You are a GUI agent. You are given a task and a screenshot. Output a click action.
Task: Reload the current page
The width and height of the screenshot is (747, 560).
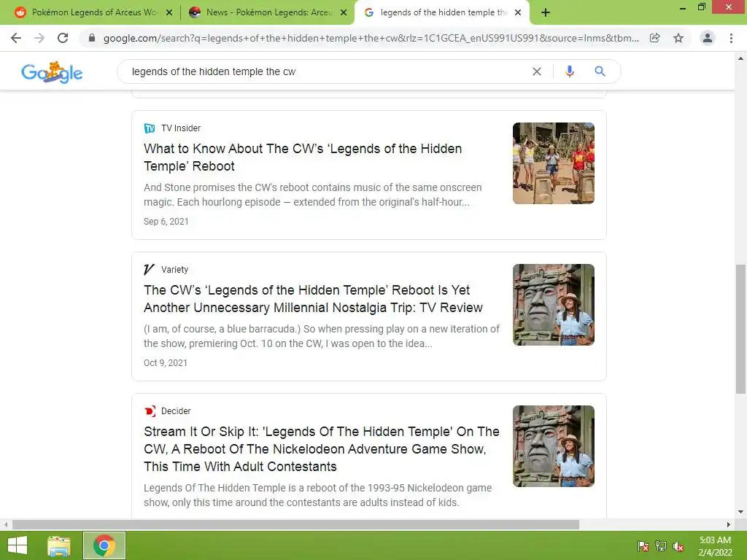click(63, 38)
